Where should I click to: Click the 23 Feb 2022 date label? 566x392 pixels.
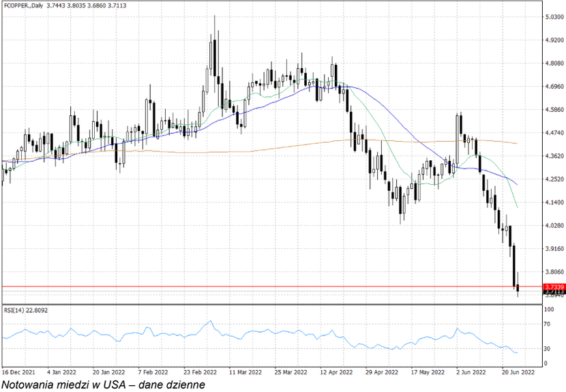(x=199, y=373)
